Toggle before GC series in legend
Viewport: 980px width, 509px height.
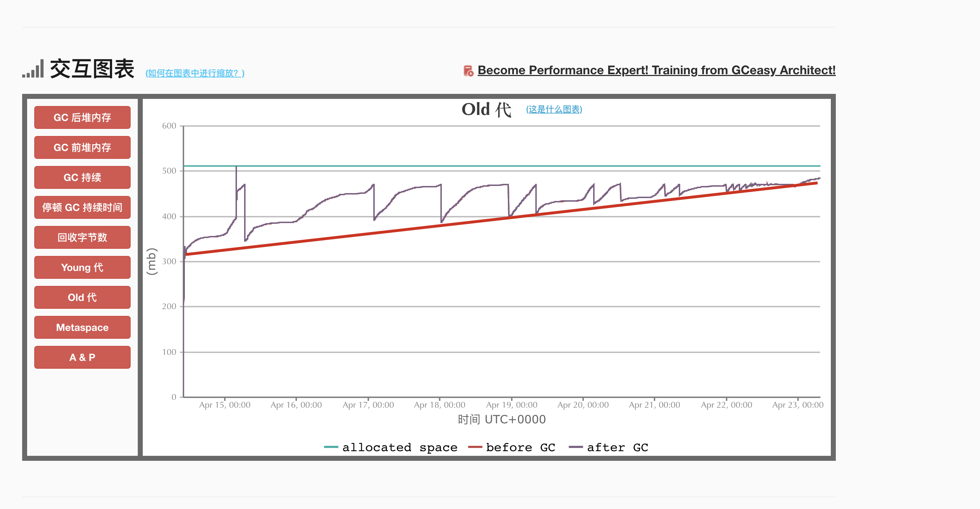pos(520,447)
